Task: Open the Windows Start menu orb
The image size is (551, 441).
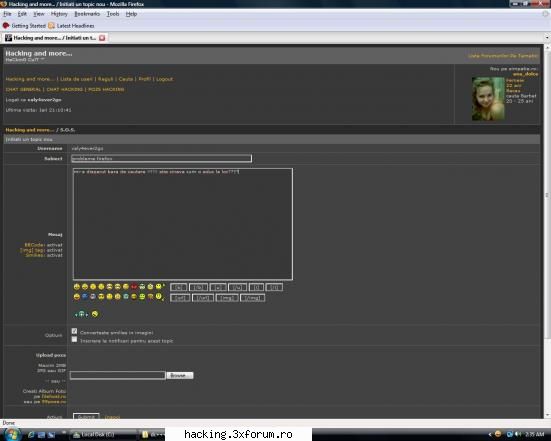Action: click(x=11, y=434)
